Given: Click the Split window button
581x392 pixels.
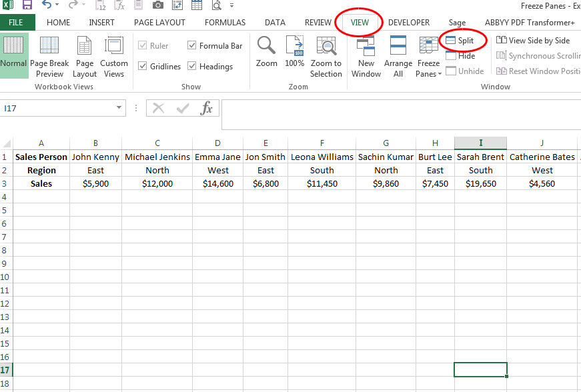Looking at the screenshot, I should coord(460,41).
